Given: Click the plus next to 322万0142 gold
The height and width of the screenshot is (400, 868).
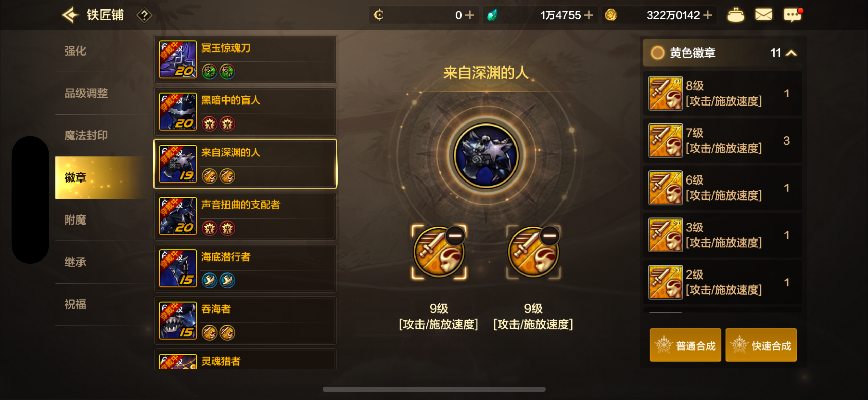Looking at the screenshot, I should [x=708, y=15].
